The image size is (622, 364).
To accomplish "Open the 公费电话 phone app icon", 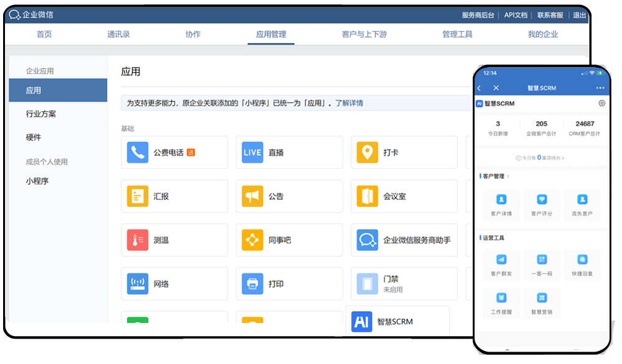I will 137,152.
